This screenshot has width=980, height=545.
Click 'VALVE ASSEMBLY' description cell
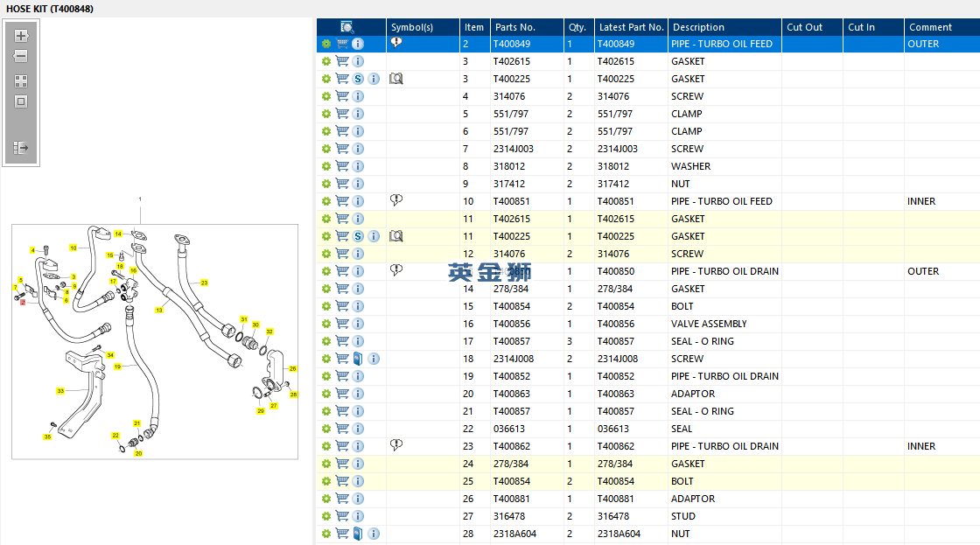(x=709, y=324)
